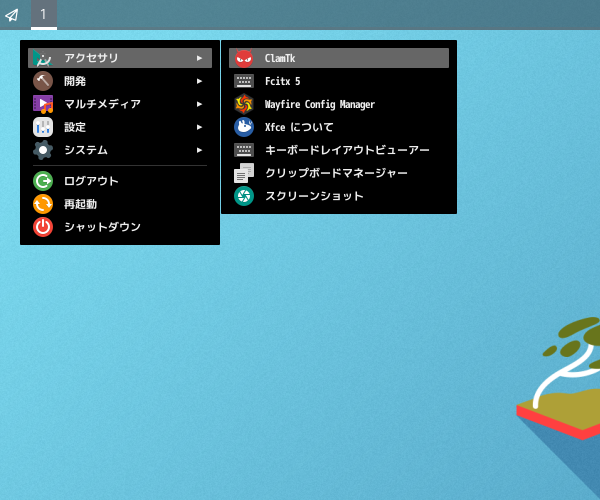Click the red ClamTk devil icon
The image size is (600, 500).
point(244,58)
